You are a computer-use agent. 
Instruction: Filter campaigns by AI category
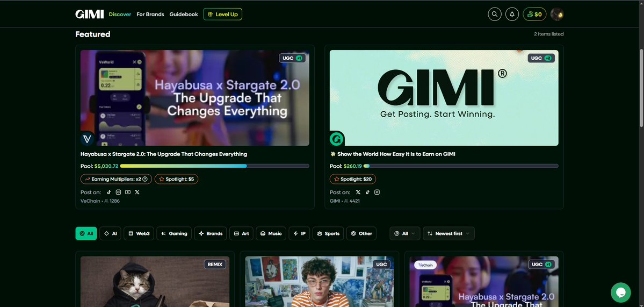tap(111, 233)
